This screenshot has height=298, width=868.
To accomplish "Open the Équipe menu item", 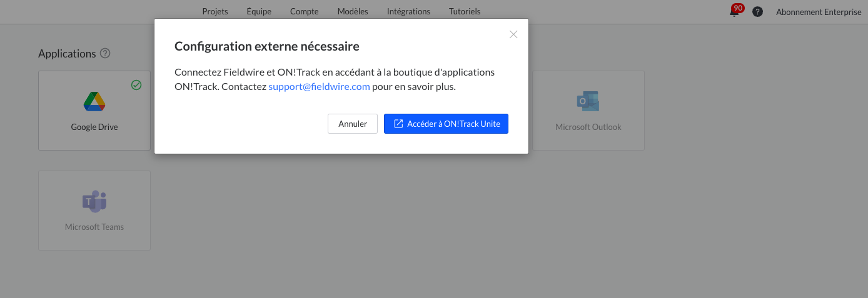I will coord(259,11).
